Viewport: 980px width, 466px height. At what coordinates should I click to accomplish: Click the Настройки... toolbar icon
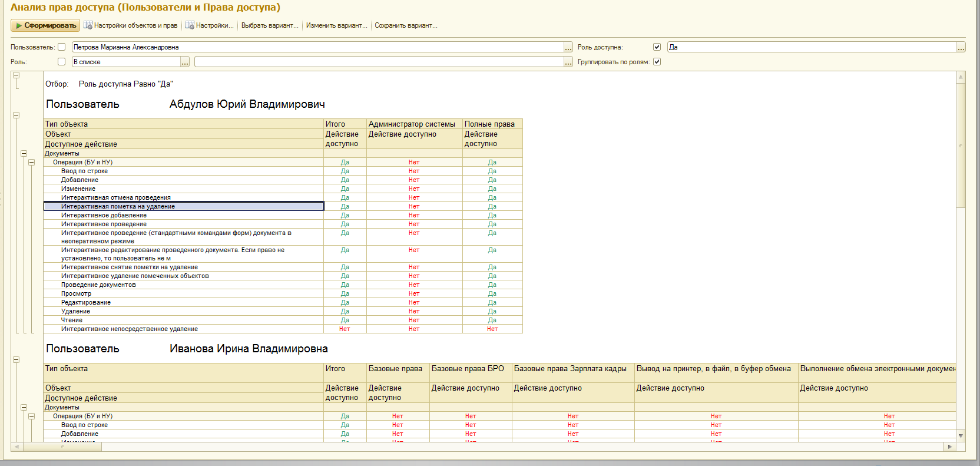tap(190, 25)
